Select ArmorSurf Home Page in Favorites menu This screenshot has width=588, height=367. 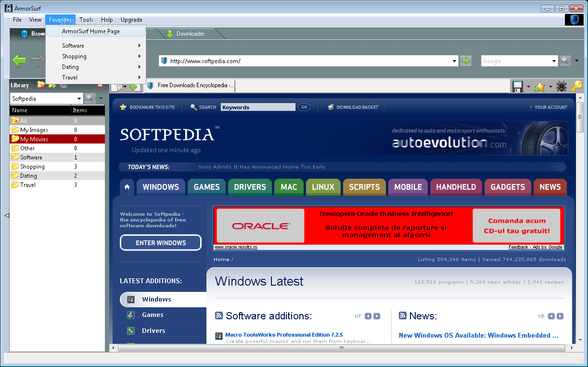(x=96, y=31)
